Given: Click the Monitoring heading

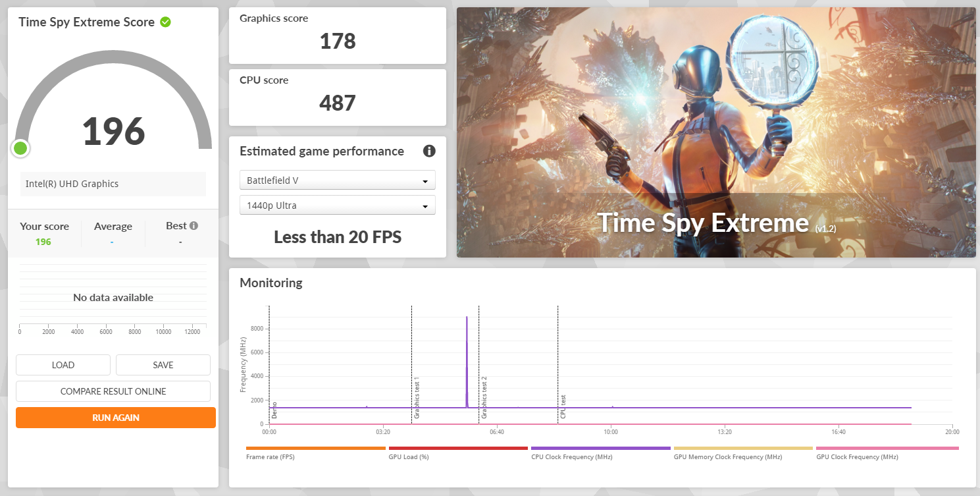Looking at the screenshot, I should [271, 283].
